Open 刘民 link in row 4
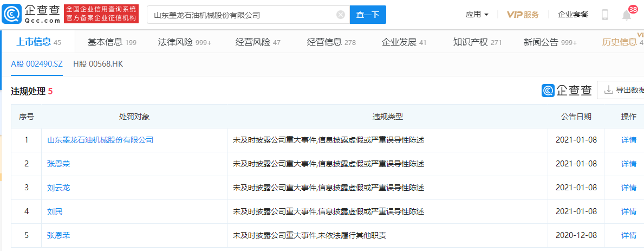Viewport: 644px width, 251px height. click(55, 211)
